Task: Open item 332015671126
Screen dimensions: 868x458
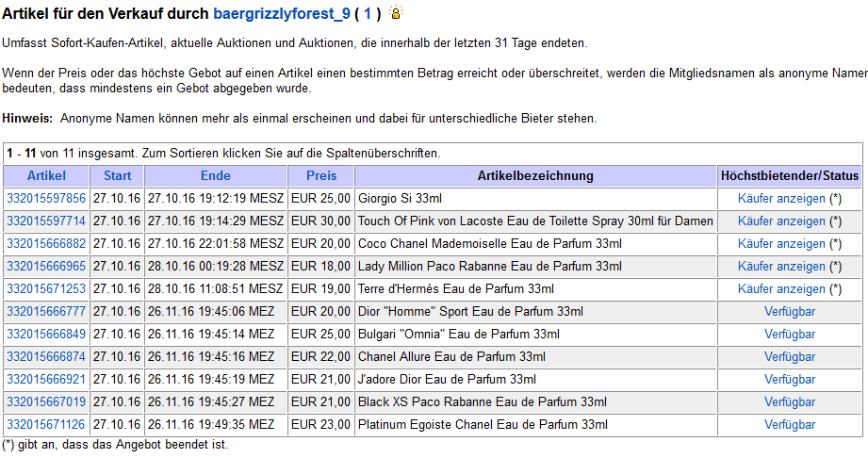Action: point(46,425)
